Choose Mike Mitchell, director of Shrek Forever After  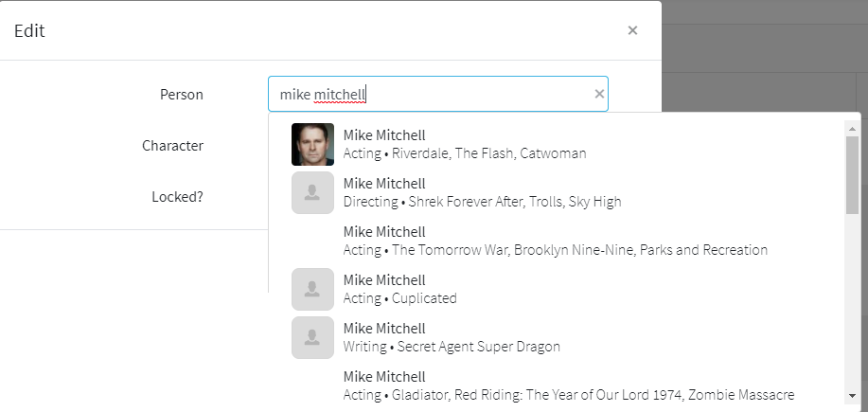tap(481, 192)
